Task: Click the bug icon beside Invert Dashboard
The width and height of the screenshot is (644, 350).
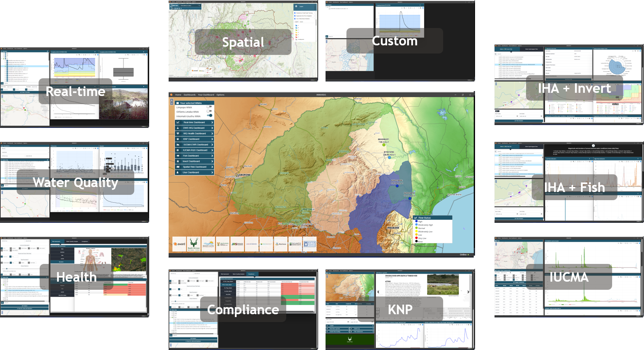Action: coord(178,162)
